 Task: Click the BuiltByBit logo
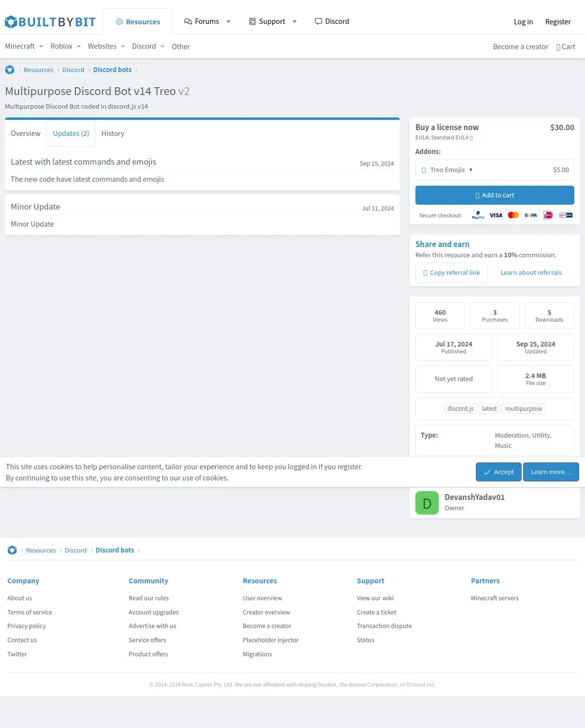(x=50, y=22)
